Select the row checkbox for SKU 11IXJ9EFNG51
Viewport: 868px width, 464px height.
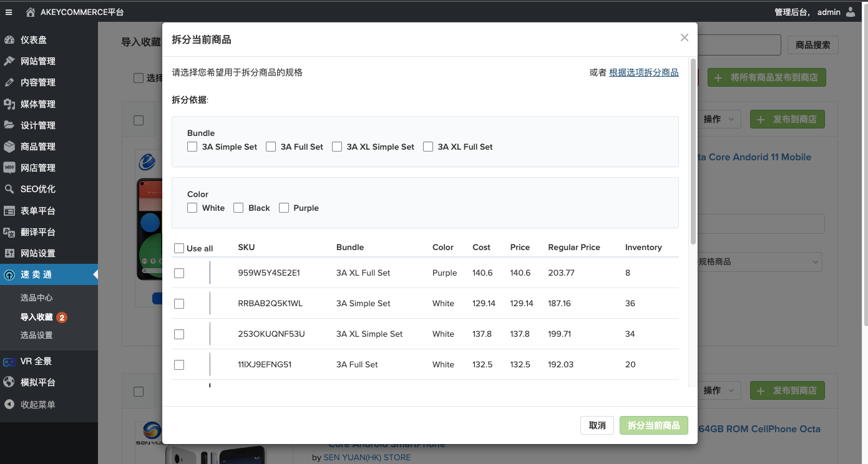point(179,365)
